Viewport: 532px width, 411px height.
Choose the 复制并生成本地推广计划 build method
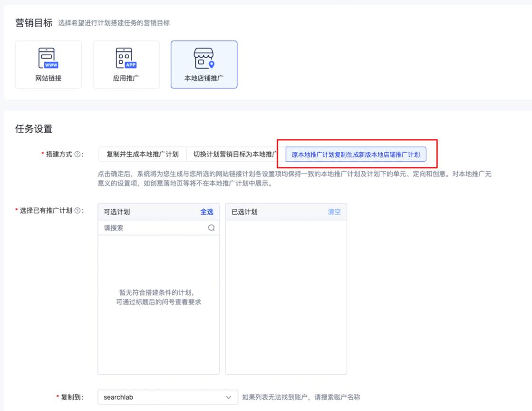(142, 155)
